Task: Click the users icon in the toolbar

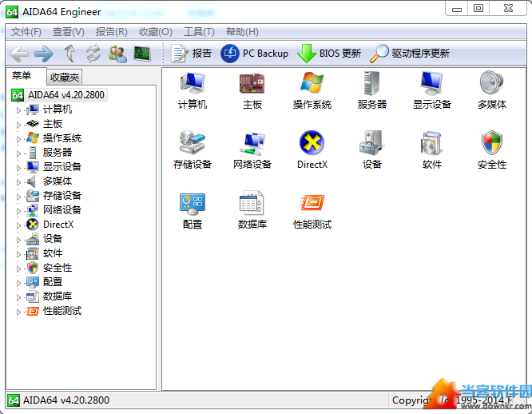Action: [x=117, y=54]
